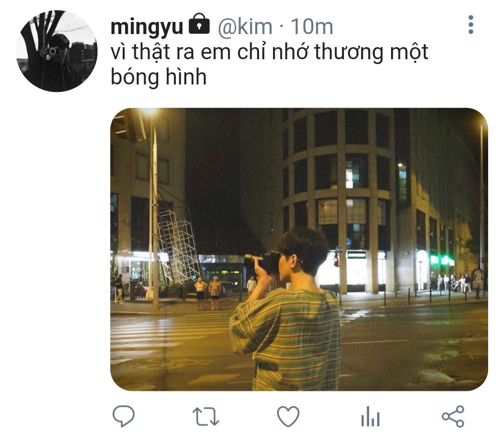Open the 10m timestamp link
Screen dimensions: 504x437
click(312, 26)
